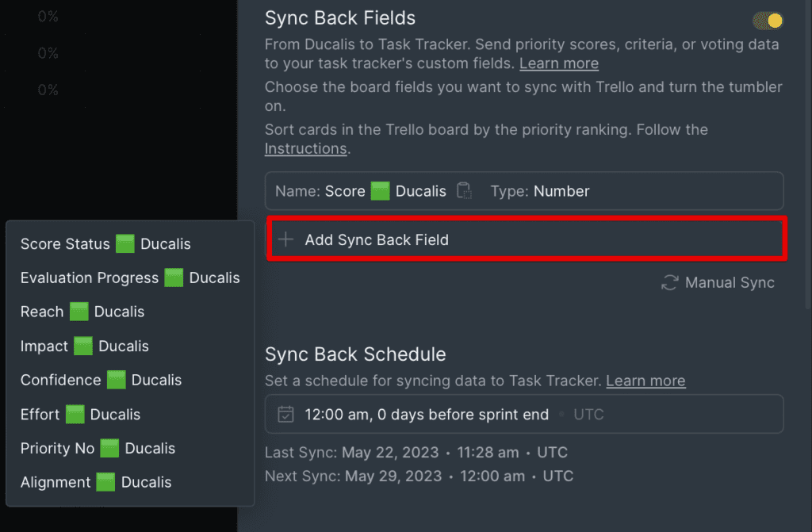
Task: Open the Instructions link
Action: [305, 148]
